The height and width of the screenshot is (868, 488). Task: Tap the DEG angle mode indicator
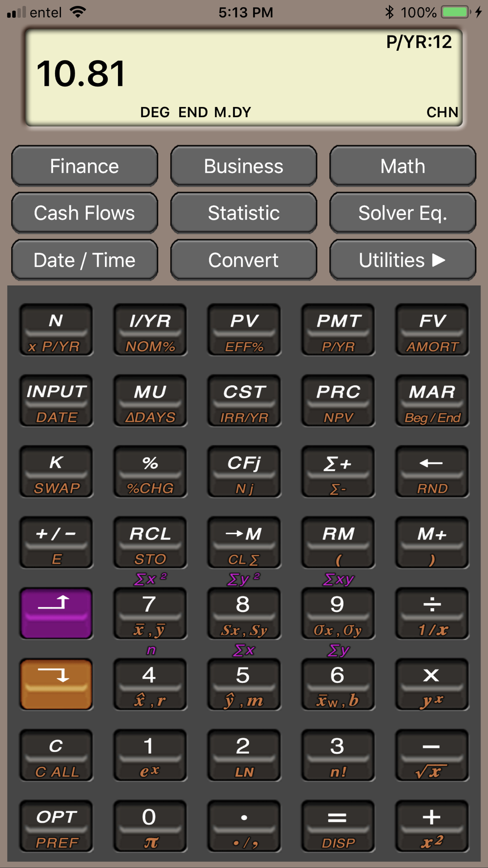point(155,112)
